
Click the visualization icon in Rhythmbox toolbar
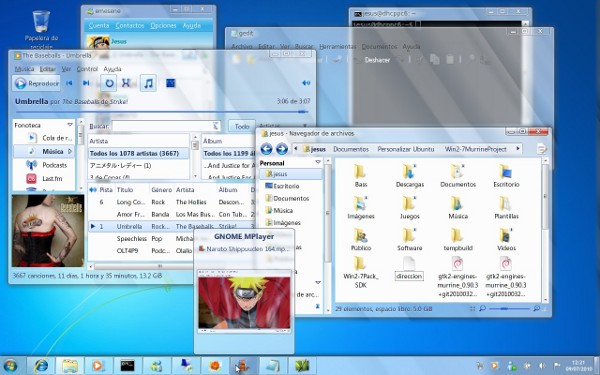tap(170, 83)
